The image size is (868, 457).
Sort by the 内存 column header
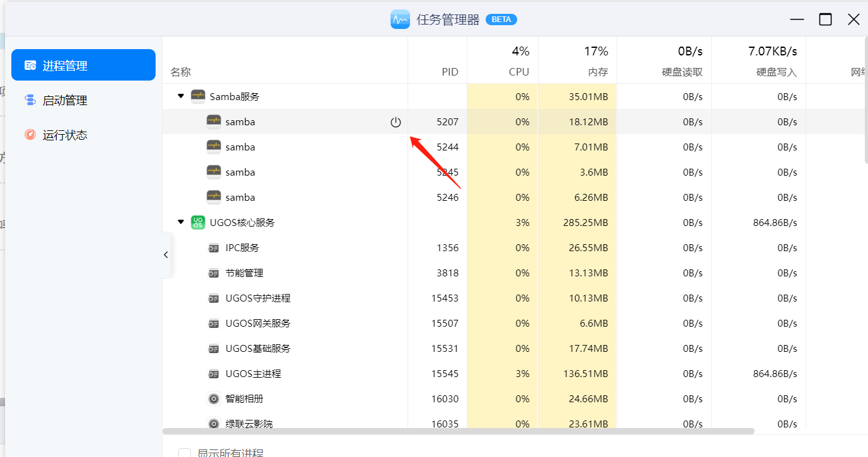pos(598,72)
